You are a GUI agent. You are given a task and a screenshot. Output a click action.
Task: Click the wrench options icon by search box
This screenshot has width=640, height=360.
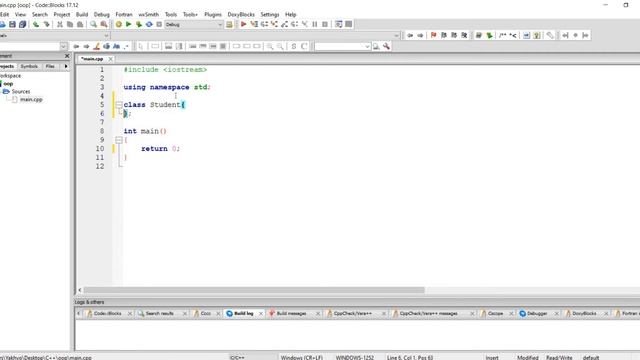(386, 47)
